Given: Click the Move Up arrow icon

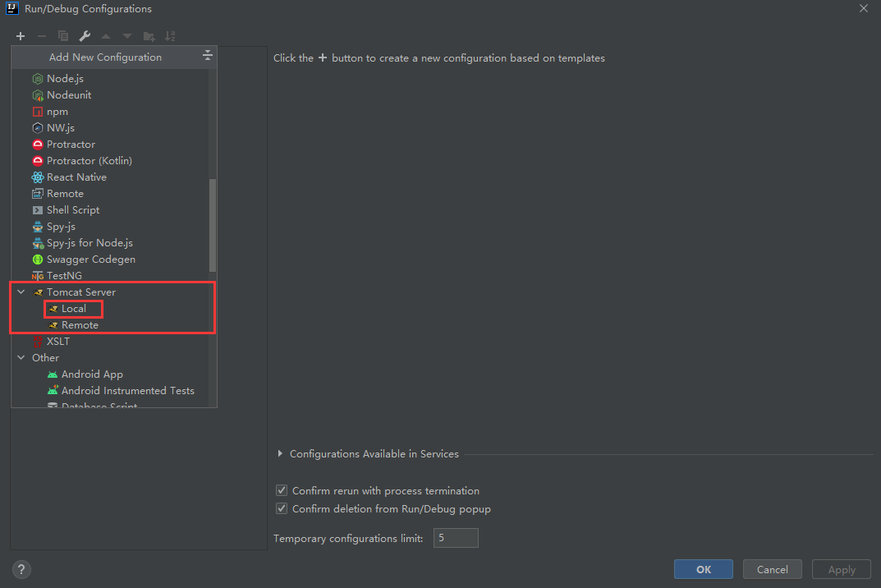Looking at the screenshot, I should click(106, 36).
